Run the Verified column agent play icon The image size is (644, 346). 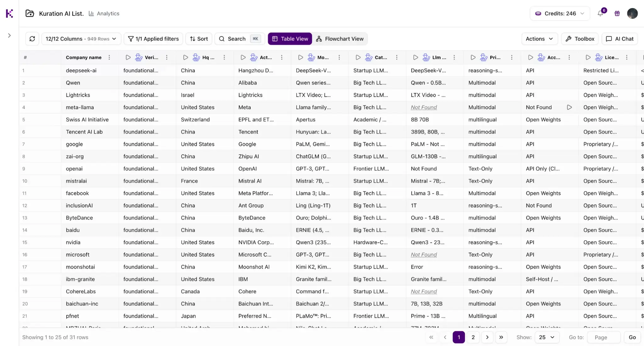128,57
